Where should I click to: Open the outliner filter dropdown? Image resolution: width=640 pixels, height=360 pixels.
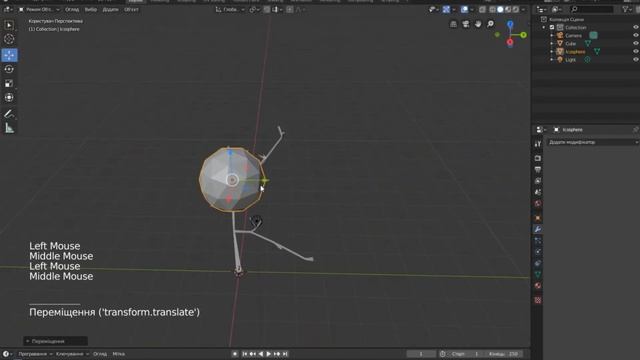tap(627, 9)
